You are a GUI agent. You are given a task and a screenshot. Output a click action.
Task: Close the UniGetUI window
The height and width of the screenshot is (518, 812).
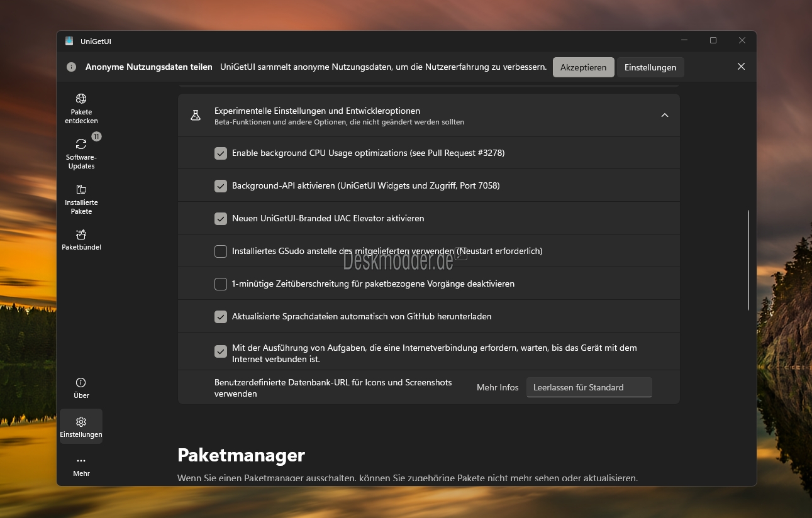[742, 40]
